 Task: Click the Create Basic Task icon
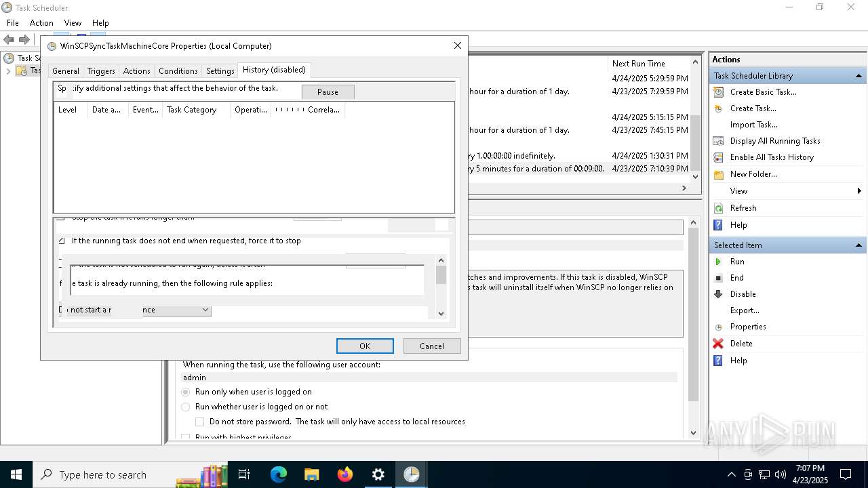coord(718,92)
